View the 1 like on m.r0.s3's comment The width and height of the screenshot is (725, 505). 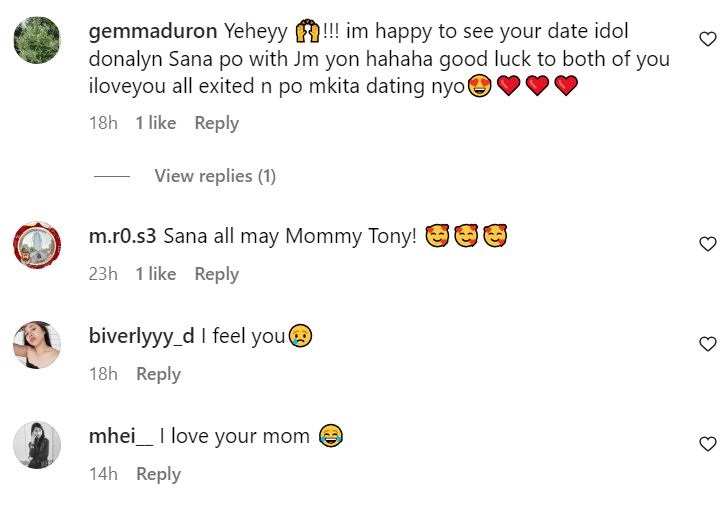pos(155,274)
